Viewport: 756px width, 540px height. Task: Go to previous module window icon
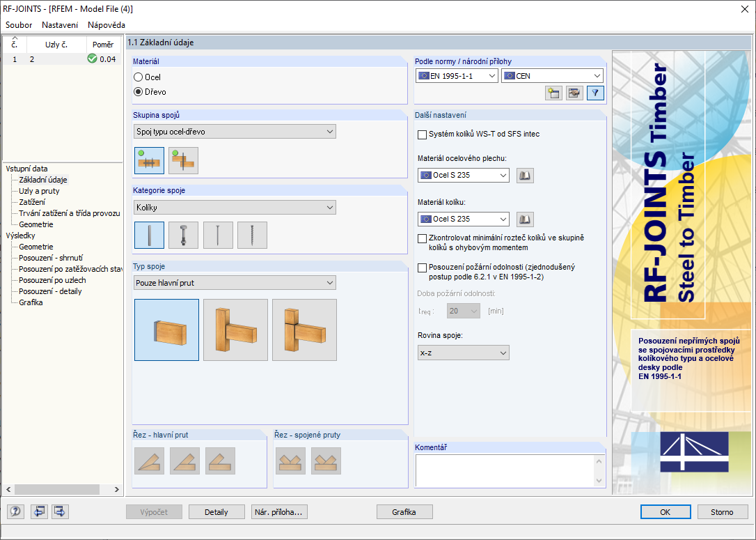(x=39, y=511)
